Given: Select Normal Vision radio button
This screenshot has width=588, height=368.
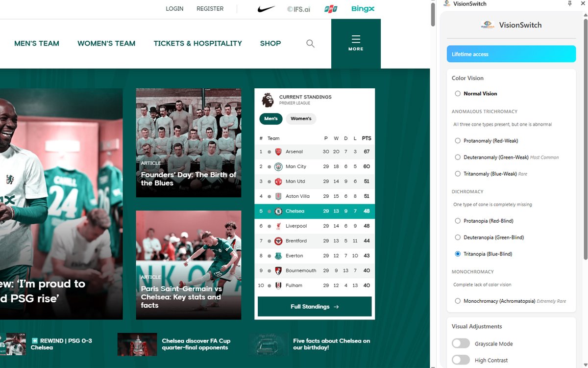Looking at the screenshot, I should pos(458,94).
